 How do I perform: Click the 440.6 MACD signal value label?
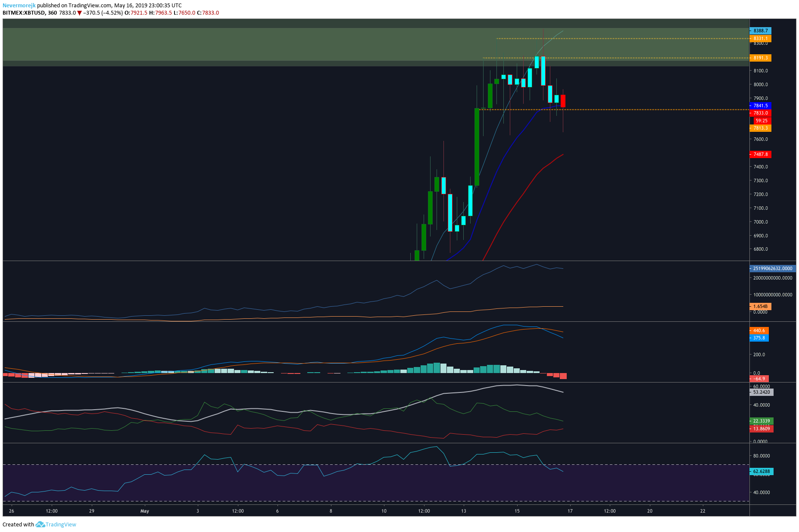pyautogui.click(x=759, y=331)
